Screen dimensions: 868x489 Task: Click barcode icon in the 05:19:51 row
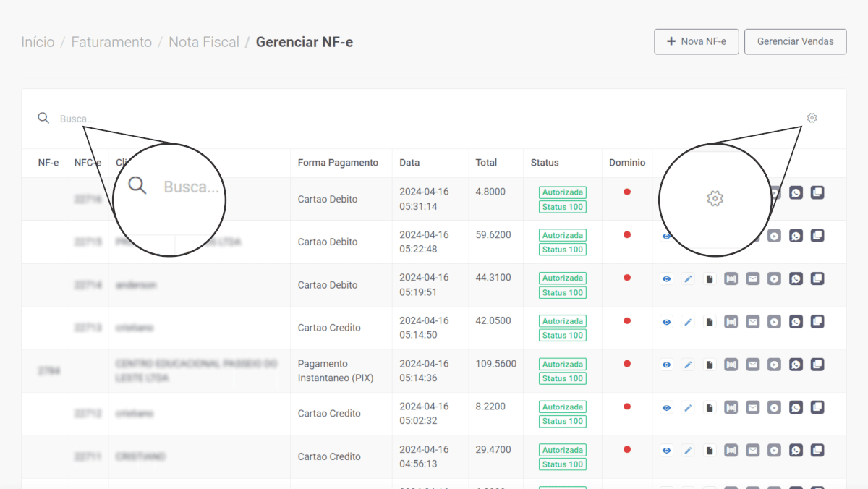pyautogui.click(x=731, y=279)
